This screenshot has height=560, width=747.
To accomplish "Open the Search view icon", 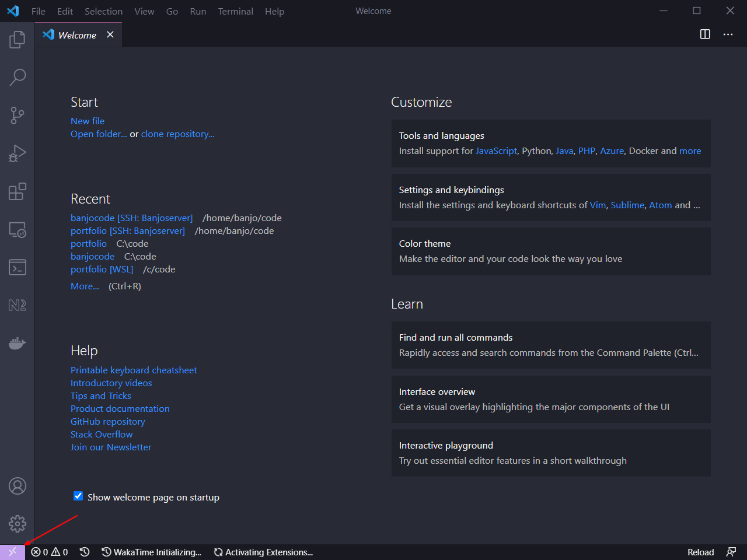I will 18,77.
